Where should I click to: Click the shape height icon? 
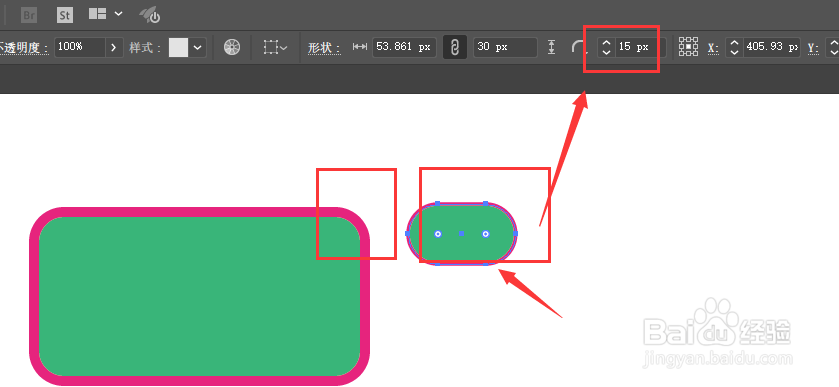[x=552, y=47]
